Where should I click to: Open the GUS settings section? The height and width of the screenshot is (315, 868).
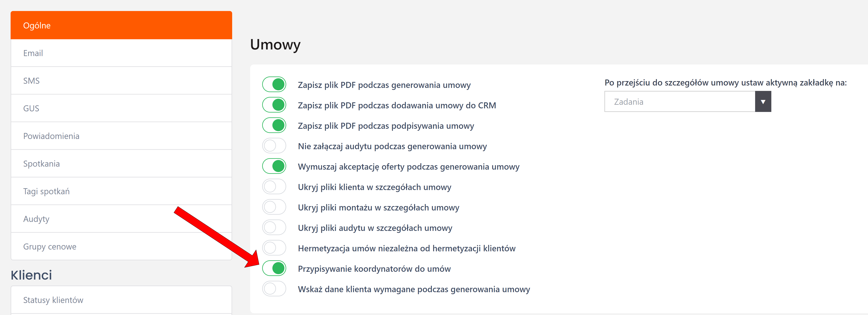121,108
